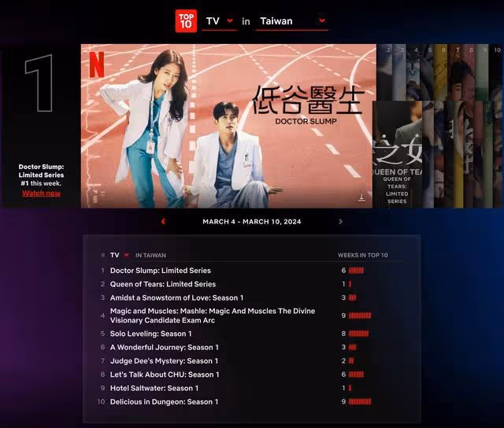504x428 pixels.
Task: Open the Taiwan country dropdown
Action: [x=292, y=21]
